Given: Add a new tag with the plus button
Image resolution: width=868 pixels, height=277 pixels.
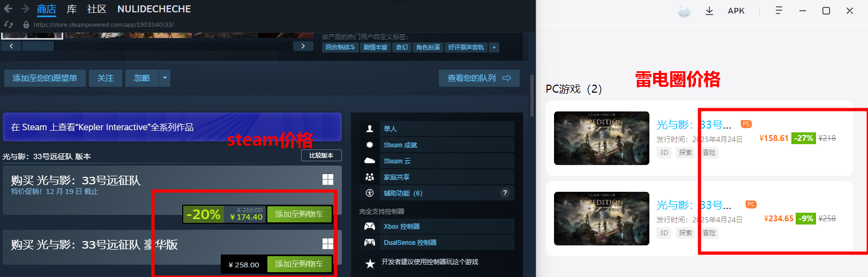Looking at the screenshot, I should coord(494,47).
